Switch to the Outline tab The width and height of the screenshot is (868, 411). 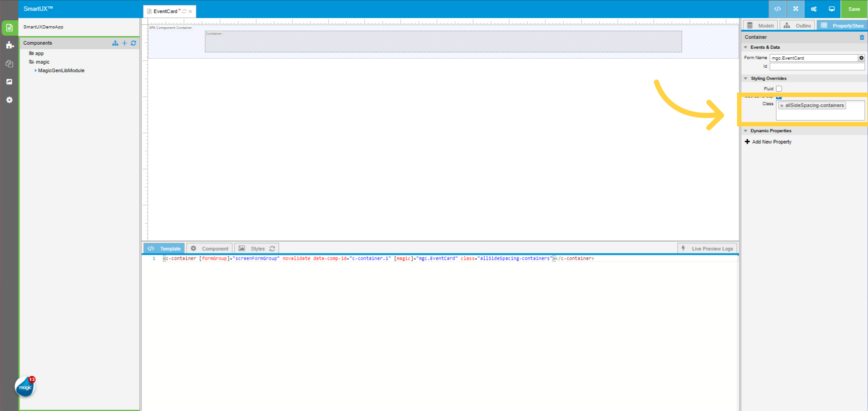(x=797, y=25)
